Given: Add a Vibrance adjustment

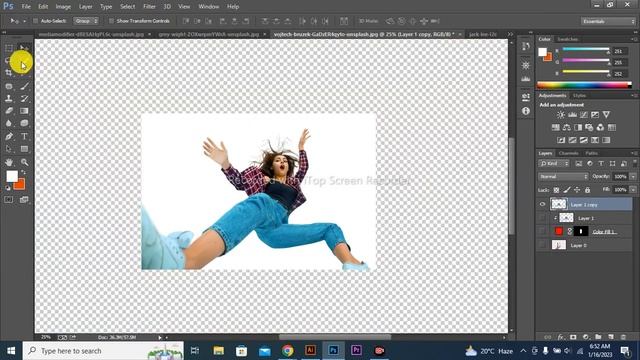Looking at the screenshot, I should [x=606, y=115].
